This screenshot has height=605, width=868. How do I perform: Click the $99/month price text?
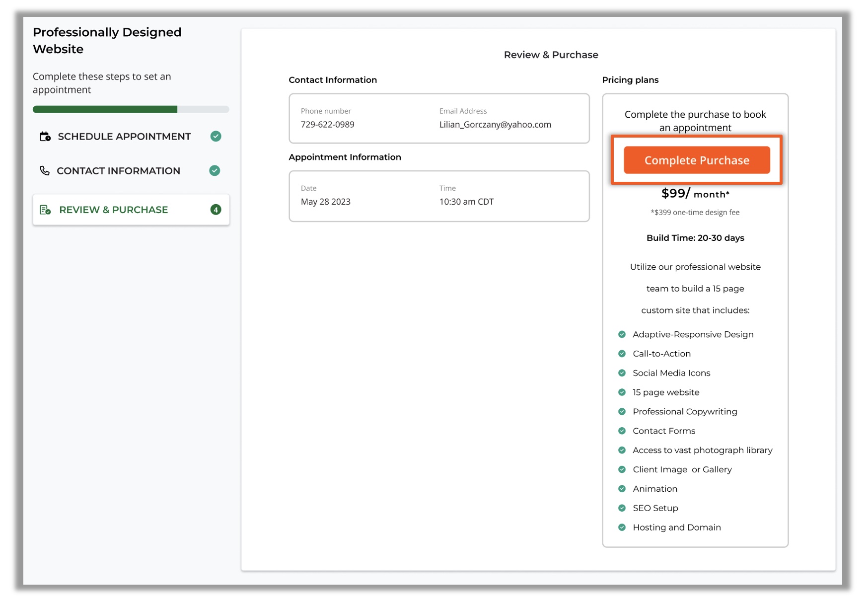(695, 194)
